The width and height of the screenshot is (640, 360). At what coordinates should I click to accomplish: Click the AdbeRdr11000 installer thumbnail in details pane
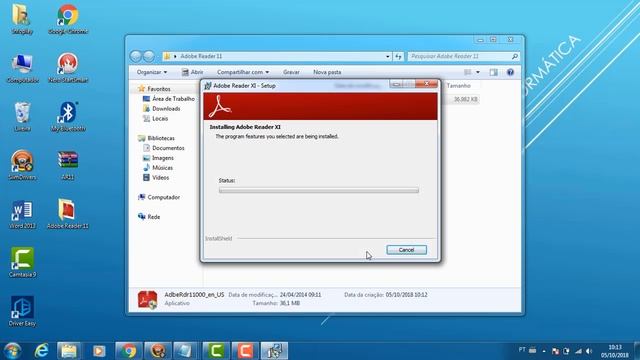click(x=147, y=300)
